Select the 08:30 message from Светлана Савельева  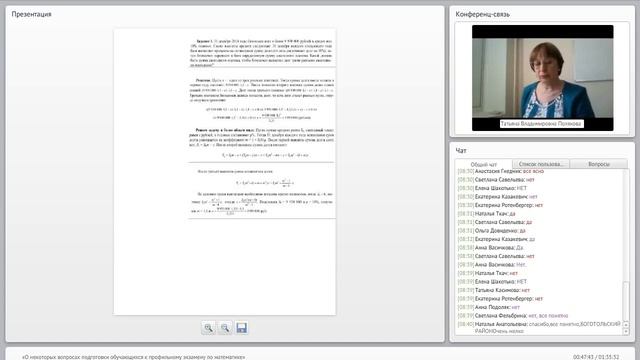pos(496,180)
